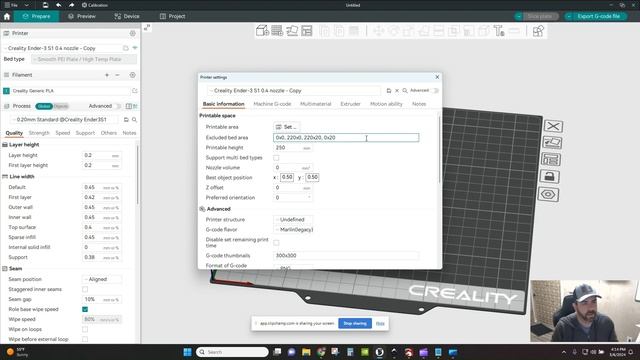The width and height of the screenshot is (640, 360).
Task: Click the filament color swatch numbered 1
Action: tap(6, 91)
